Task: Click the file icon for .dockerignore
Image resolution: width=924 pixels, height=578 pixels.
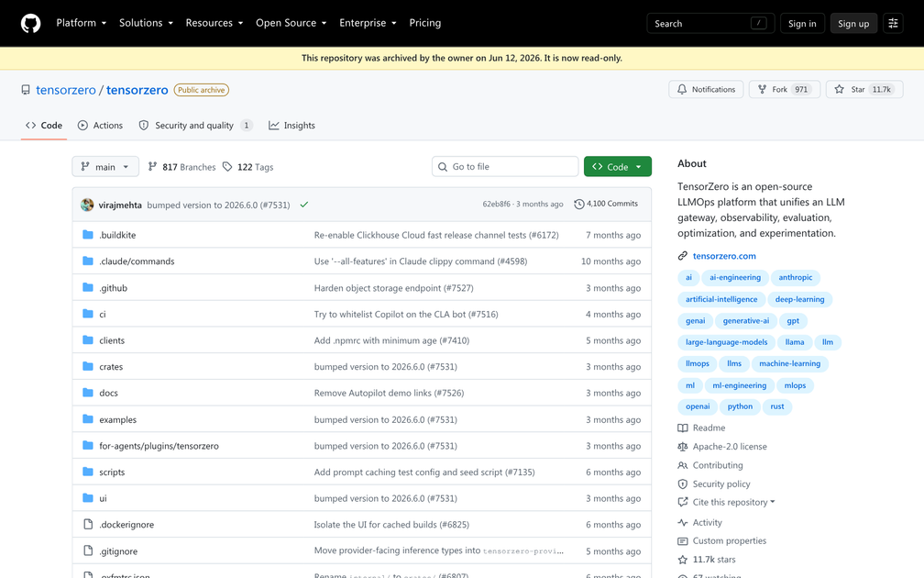Action: click(x=88, y=525)
